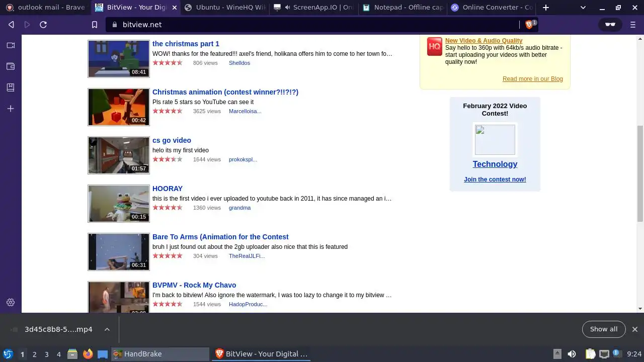Play the HOORAY frog thumbnail

click(x=119, y=204)
